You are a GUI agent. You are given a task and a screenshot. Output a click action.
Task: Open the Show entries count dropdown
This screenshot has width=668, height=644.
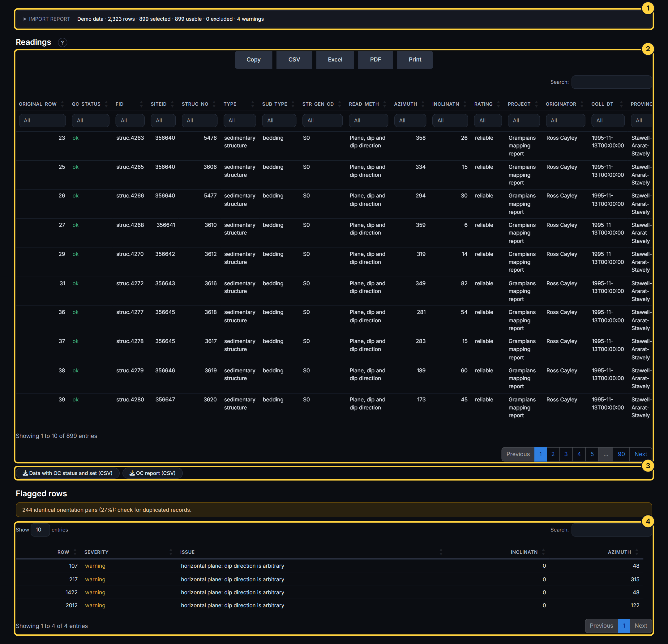(40, 530)
